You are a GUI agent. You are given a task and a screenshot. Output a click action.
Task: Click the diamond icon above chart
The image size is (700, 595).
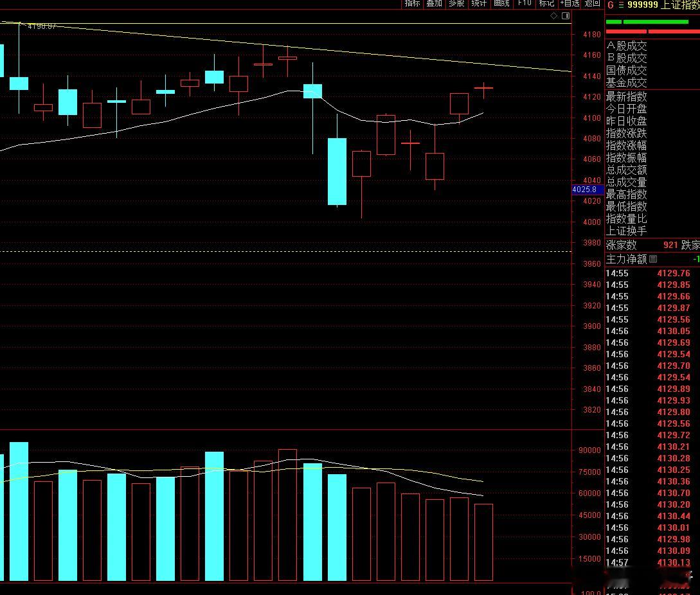pos(553,15)
